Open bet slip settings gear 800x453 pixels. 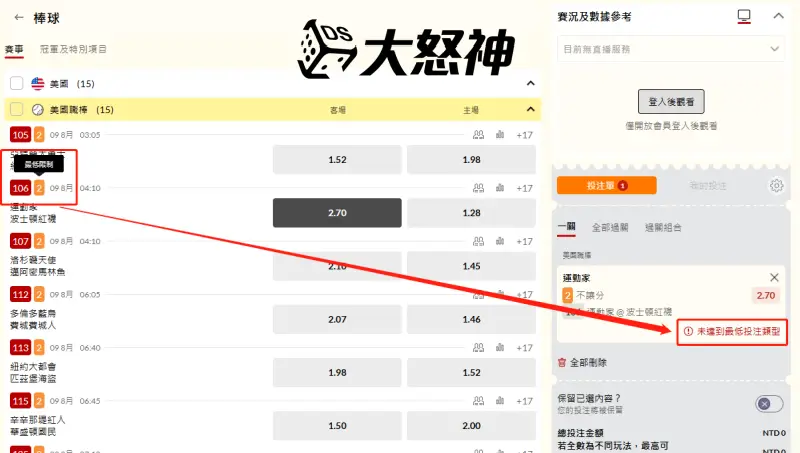(777, 186)
